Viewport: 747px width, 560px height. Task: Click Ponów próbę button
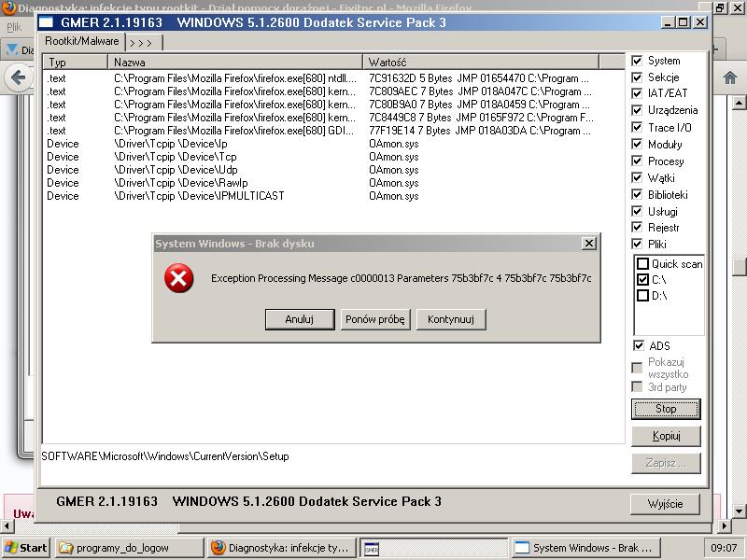[x=375, y=319]
